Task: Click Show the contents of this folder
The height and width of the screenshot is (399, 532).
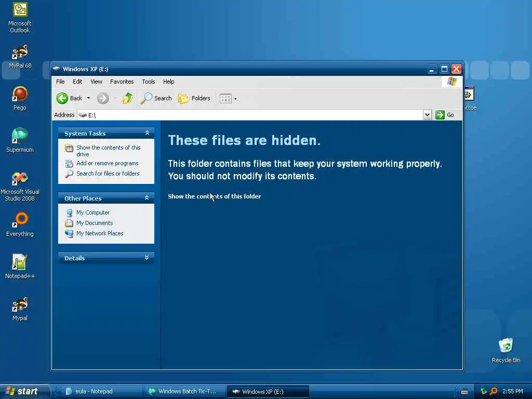Action: click(215, 196)
